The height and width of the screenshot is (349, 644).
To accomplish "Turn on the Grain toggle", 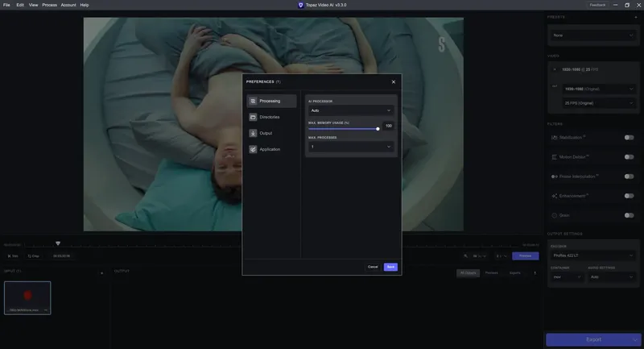I will point(629,215).
